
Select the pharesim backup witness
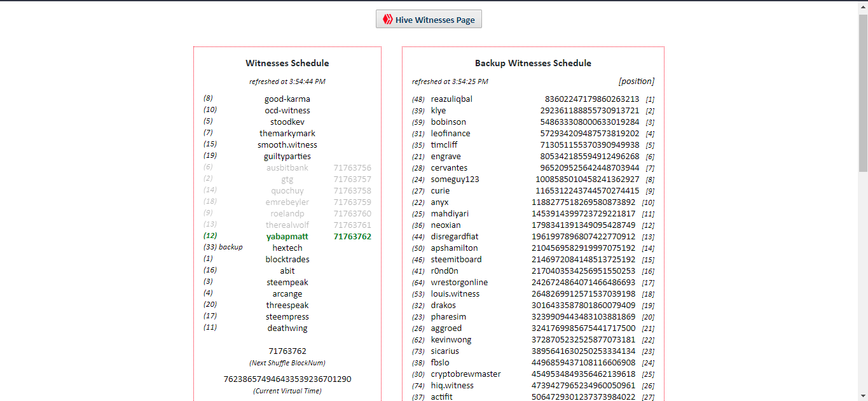[x=448, y=316]
